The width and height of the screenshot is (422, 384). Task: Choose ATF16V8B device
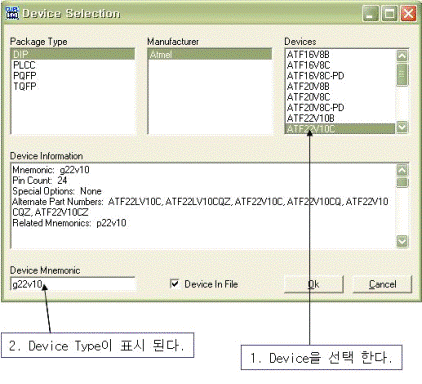pyautogui.click(x=308, y=54)
